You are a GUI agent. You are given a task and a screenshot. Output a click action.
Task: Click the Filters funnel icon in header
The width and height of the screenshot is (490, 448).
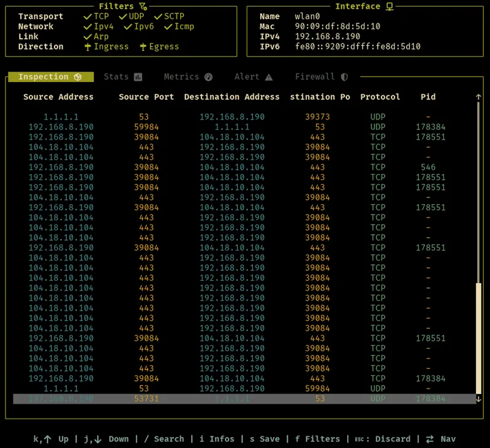coord(143,6)
